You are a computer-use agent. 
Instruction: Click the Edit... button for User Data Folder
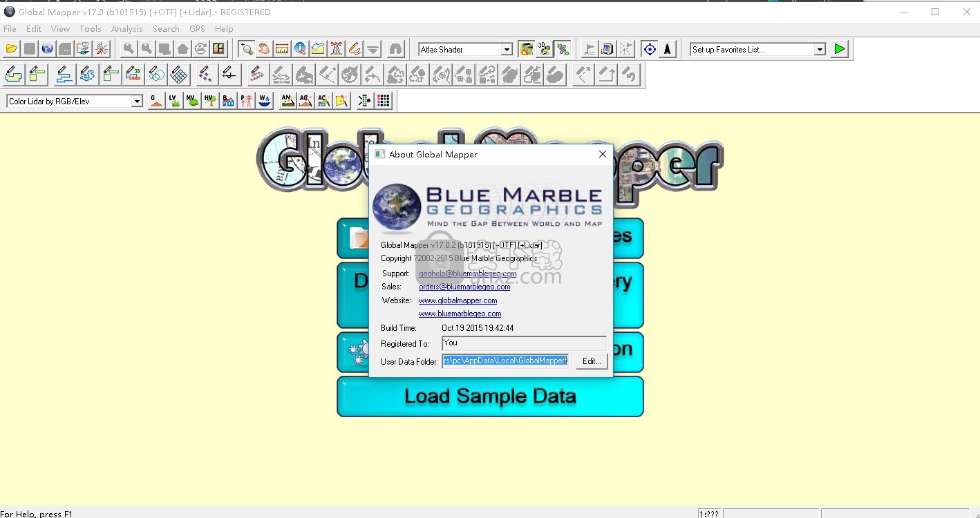592,361
